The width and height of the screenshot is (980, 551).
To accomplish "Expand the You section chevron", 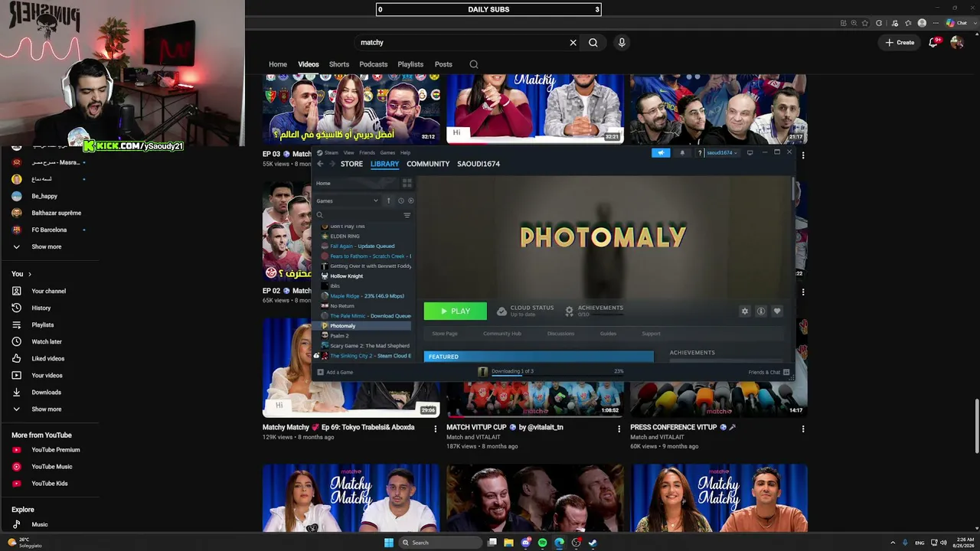I will pos(30,274).
